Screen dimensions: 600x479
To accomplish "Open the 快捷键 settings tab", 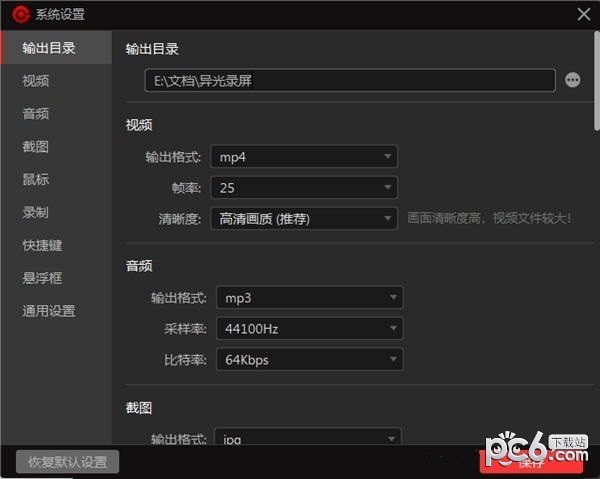I will [x=42, y=245].
